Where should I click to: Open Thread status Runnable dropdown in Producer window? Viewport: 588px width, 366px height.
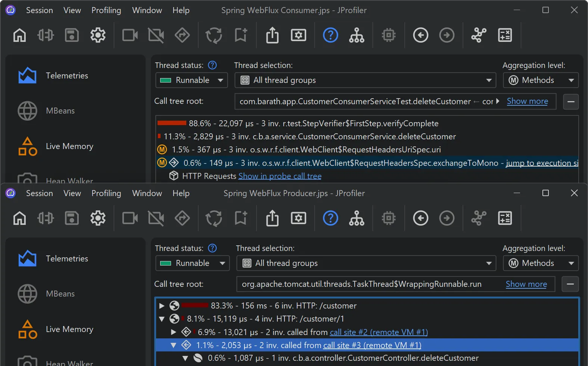(192, 263)
